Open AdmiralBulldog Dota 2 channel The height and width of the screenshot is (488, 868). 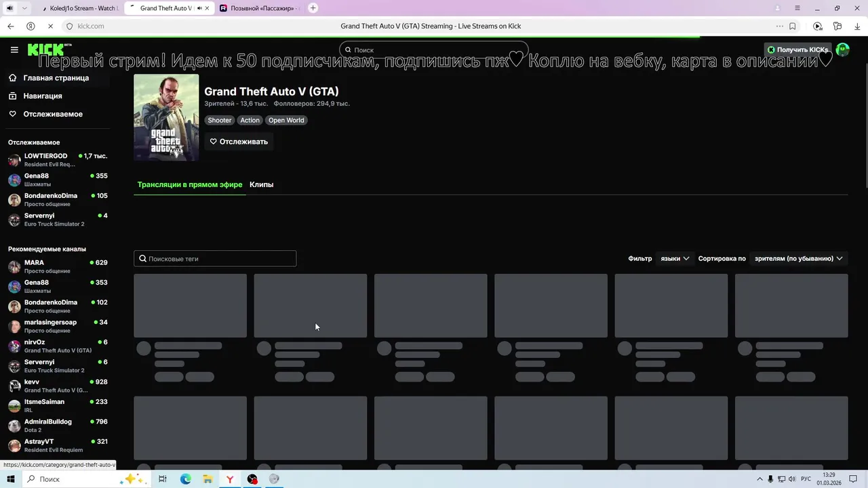pyautogui.click(x=58, y=426)
